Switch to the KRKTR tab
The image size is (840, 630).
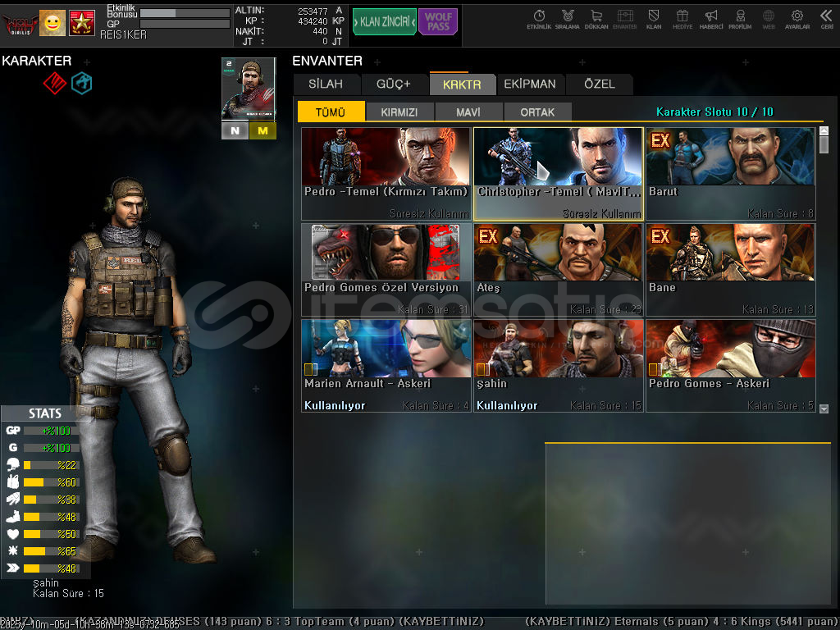462,84
